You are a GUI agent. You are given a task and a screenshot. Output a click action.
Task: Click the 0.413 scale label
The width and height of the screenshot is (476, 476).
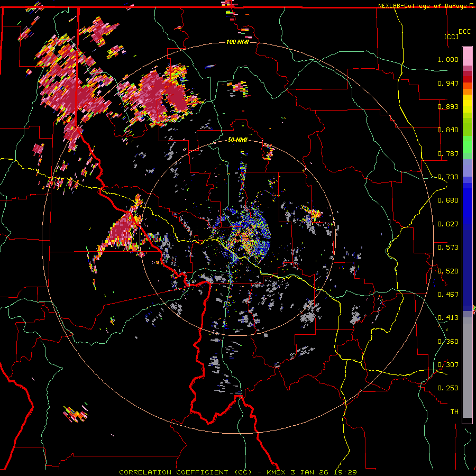(448, 318)
